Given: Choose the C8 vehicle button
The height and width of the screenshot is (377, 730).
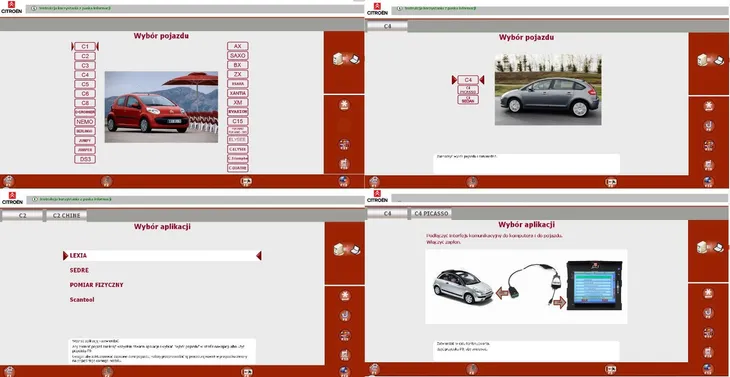Looking at the screenshot, I should click(85, 103).
